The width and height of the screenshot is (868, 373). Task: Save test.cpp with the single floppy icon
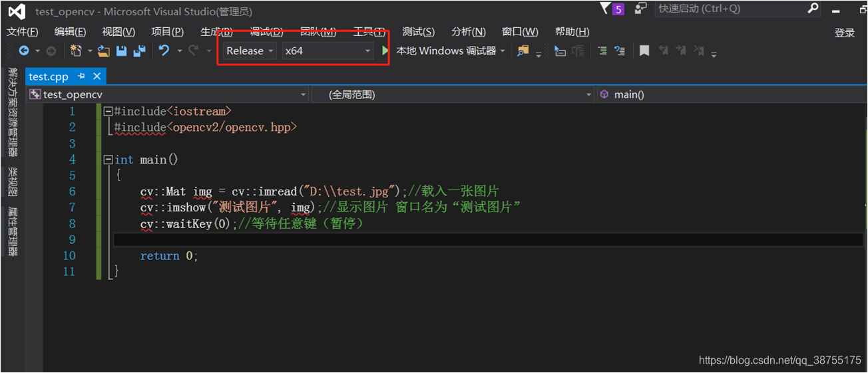(x=122, y=51)
